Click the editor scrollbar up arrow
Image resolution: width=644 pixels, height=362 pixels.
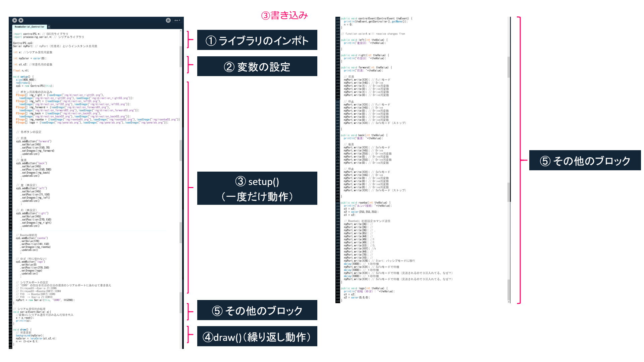pyautogui.click(x=181, y=31)
